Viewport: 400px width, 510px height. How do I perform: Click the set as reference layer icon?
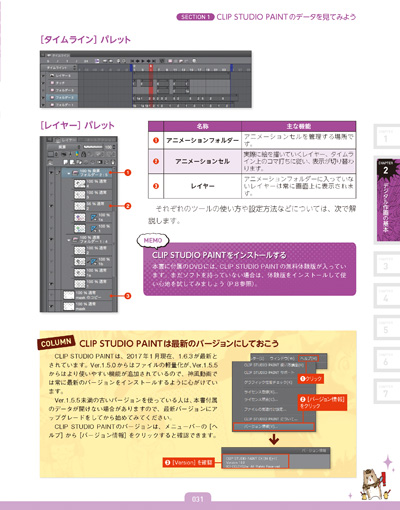[70, 154]
